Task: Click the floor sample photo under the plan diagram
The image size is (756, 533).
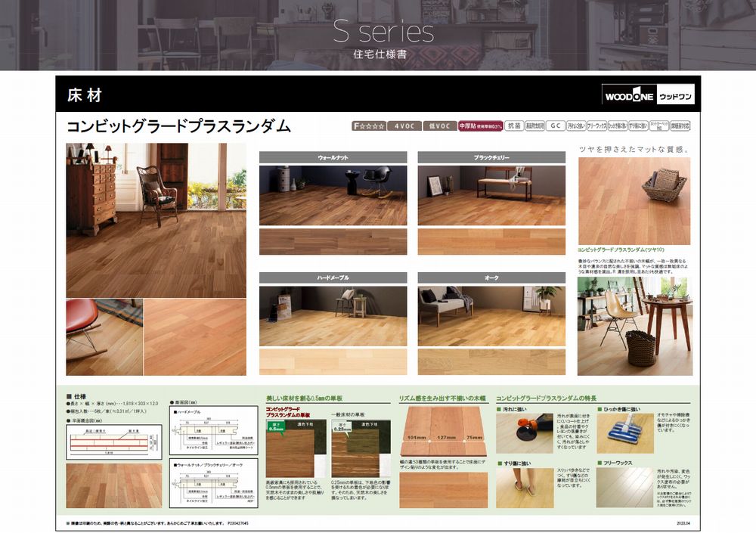Action: 114,485
